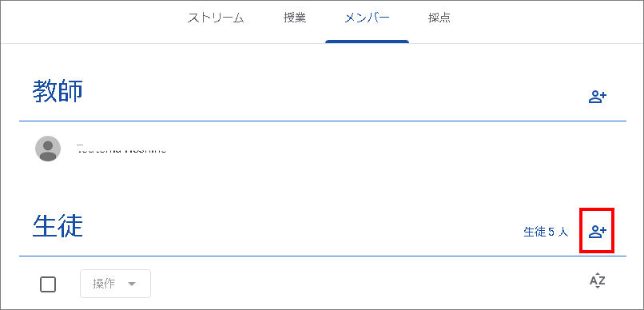Click the arrow inside the 操作 box
This screenshot has height=310, width=644.
131,284
